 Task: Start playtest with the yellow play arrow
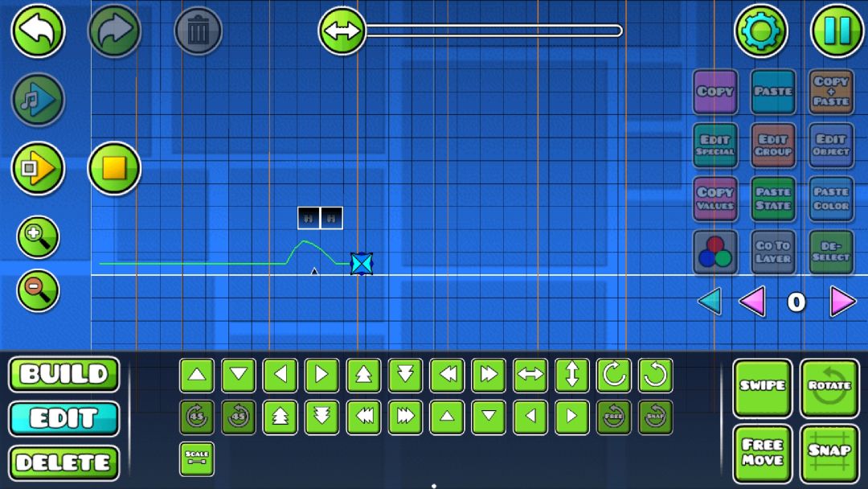(38, 168)
